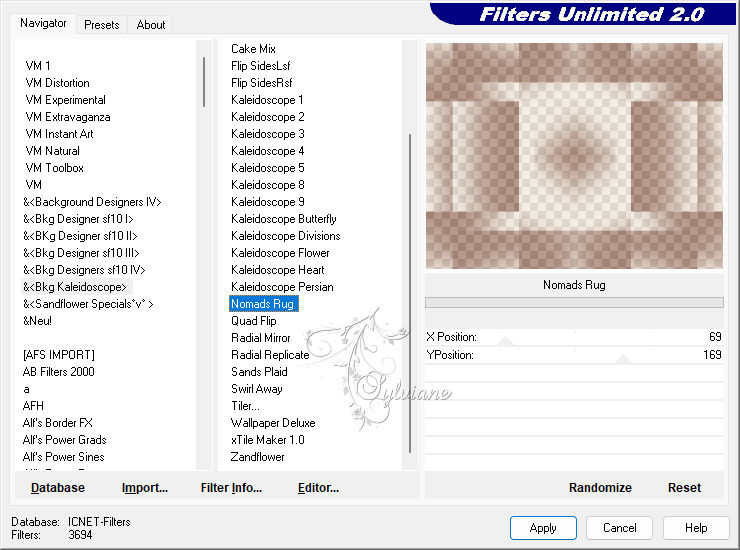Open Help for Filters Unlimited

tap(696, 528)
